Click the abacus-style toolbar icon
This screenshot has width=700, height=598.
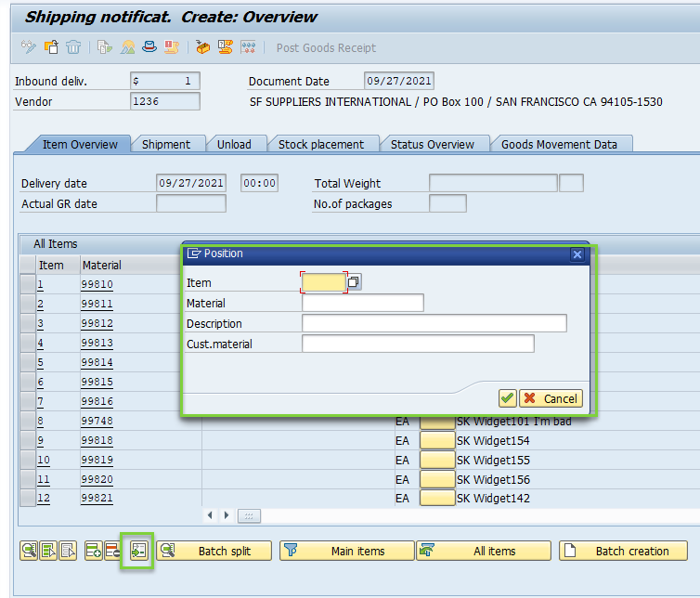pyautogui.click(x=248, y=47)
